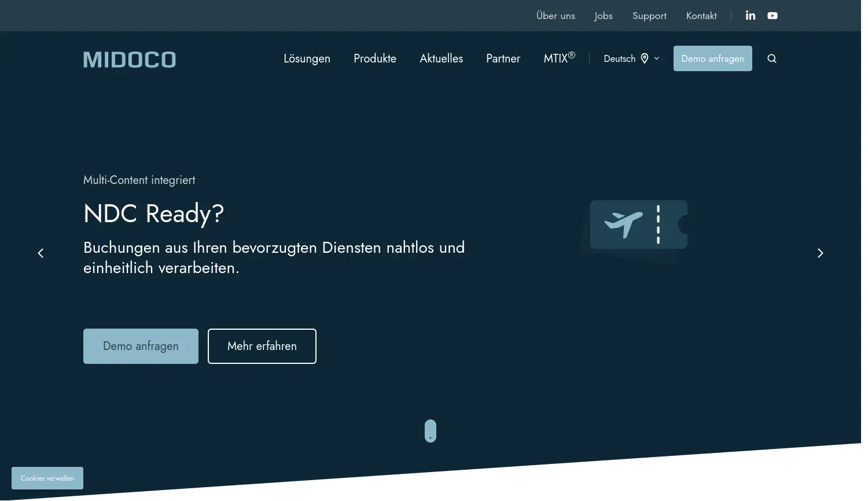Go to previous slide arrow
This screenshot has width=868, height=501.
[x=41, y=253]
